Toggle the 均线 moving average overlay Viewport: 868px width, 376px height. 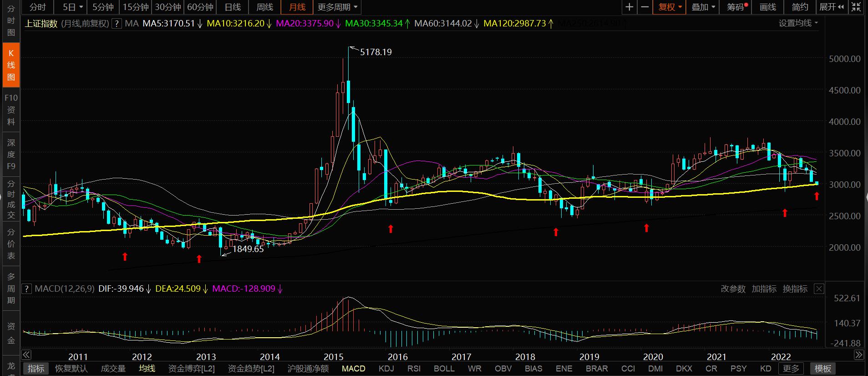(x=147, y=368)
